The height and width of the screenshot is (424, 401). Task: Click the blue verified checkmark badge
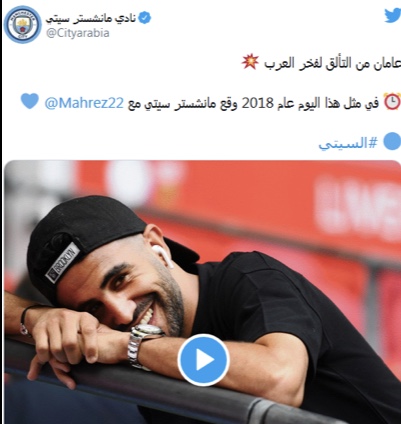pyautogui.click(x=144, y=17)
